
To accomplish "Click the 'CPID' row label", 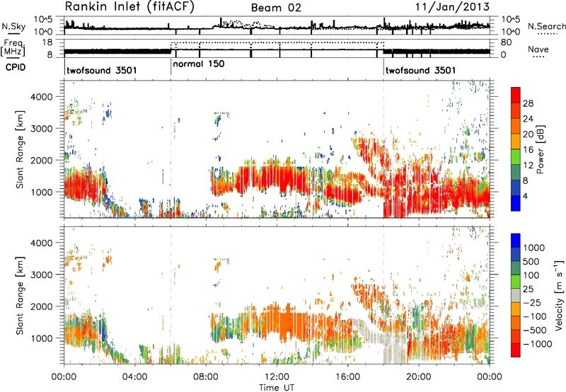I will coord(16,67).
